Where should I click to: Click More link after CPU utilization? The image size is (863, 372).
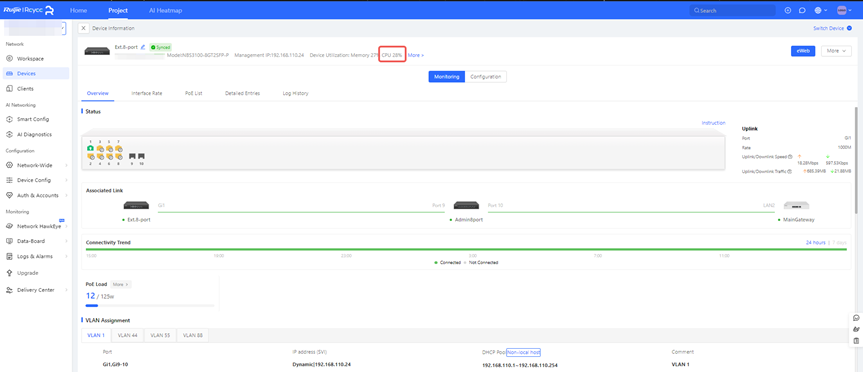[x=416, y=56]
